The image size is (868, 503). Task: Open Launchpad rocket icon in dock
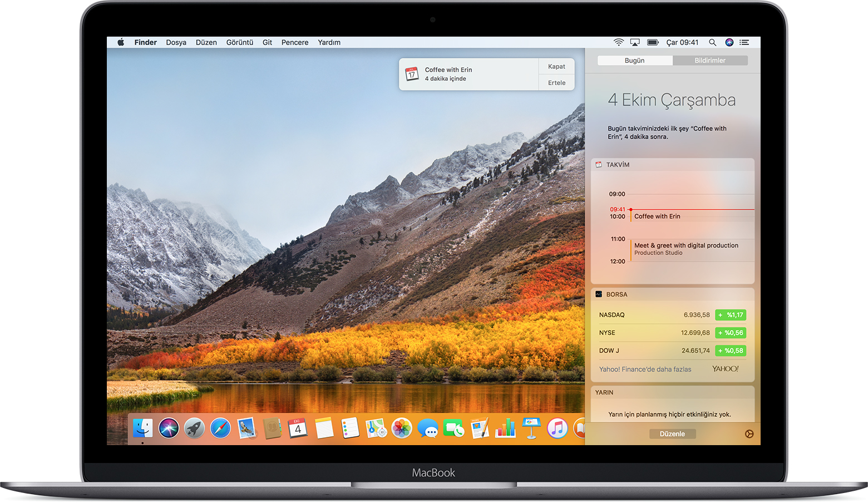pyautogui.click(x=195, y=428)
